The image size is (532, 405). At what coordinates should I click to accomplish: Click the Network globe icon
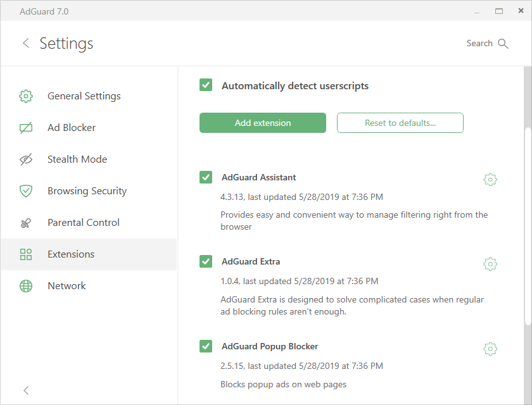pos(26,286)
